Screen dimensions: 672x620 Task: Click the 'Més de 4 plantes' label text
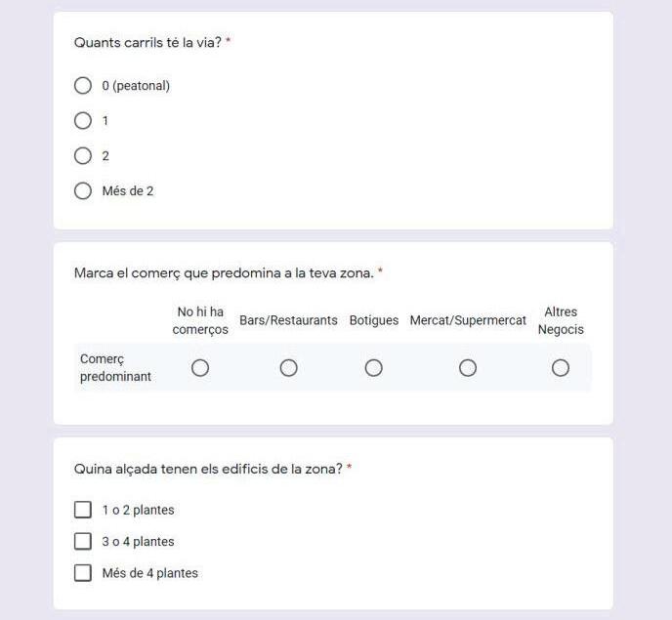tap(149, 573)
